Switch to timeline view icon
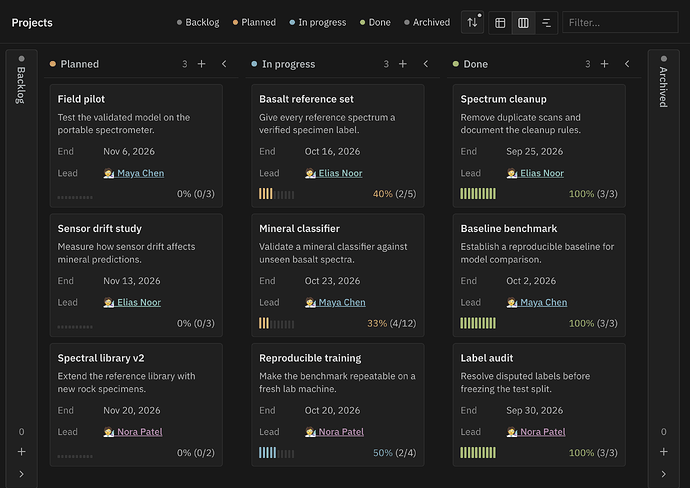Screen dimensions: 690x488 click(x=547, y=22)
